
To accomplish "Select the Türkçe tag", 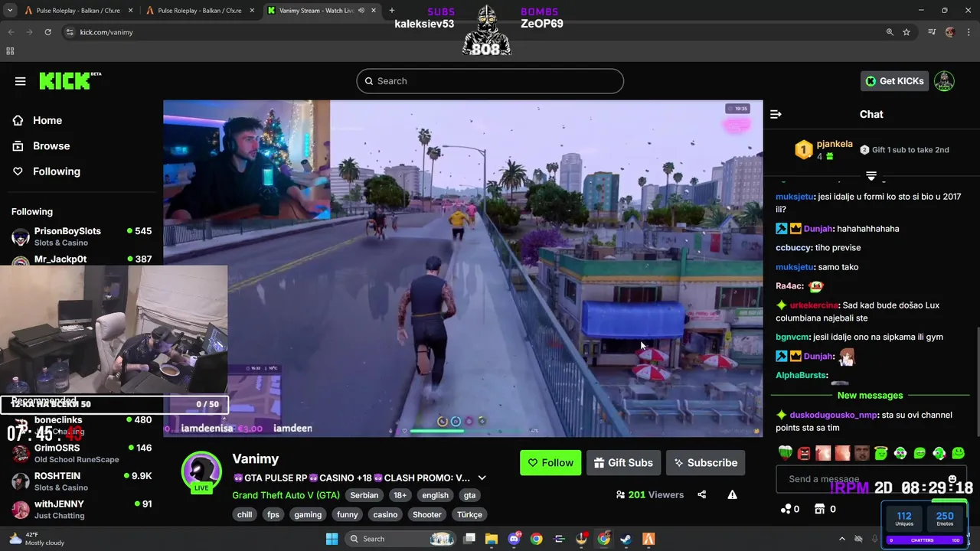I will (469, 514).
